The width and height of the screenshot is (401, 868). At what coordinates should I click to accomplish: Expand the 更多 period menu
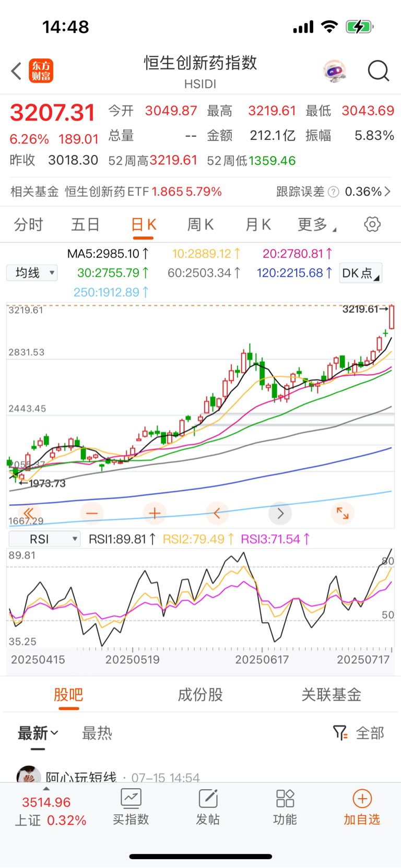tap(317, 224)
